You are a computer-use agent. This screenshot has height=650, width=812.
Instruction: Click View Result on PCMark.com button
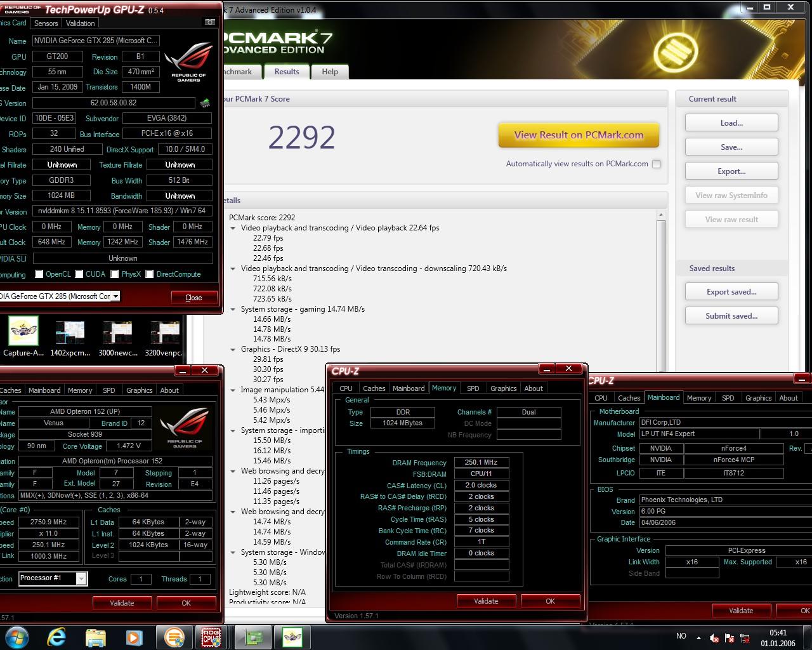click(579, 135)
